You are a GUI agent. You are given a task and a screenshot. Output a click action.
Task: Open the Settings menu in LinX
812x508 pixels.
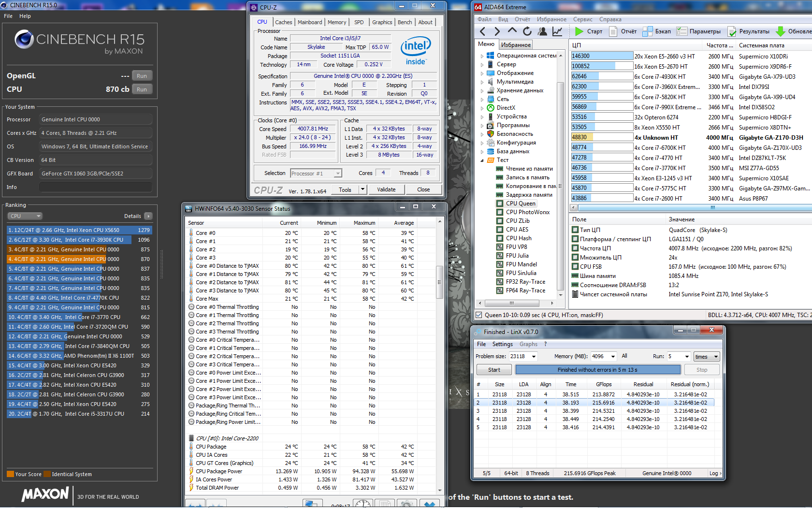point(503,344)
